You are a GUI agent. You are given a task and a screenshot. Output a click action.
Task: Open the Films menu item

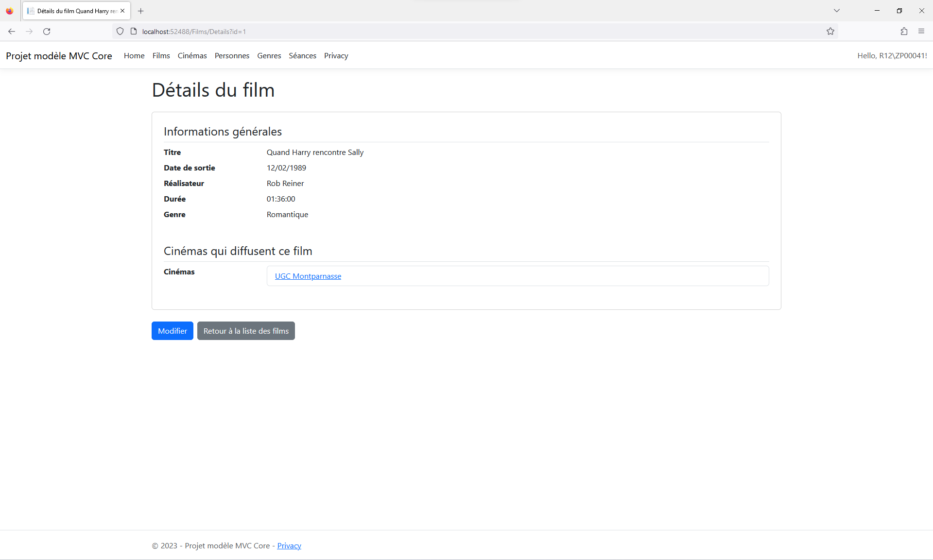tap(161, 55)
